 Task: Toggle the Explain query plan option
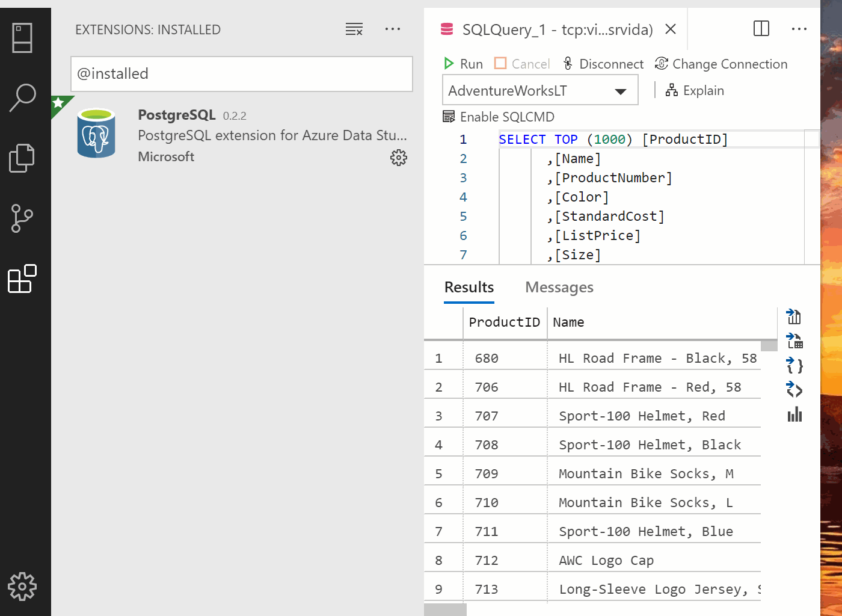click(695, 90)
